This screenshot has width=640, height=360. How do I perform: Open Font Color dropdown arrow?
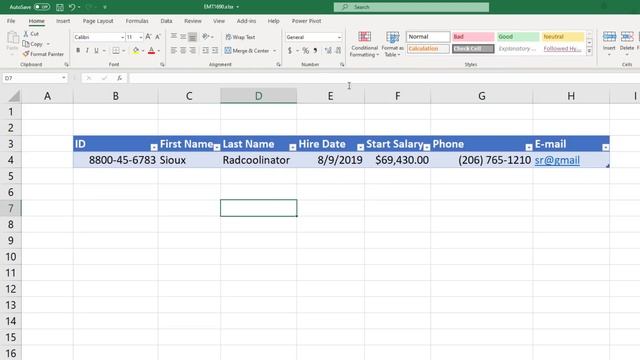[159, 51]
